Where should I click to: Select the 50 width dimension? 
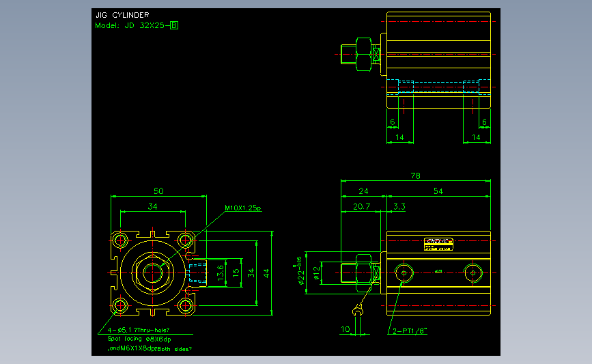point(158,191)
